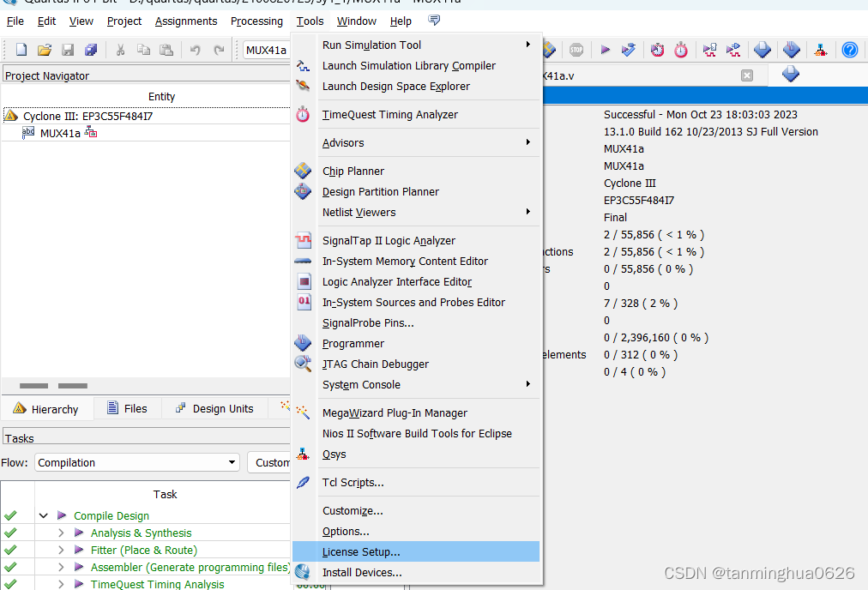Viewport: 868px width, 590px height.
Task: Close the MUX41a.v document tab
Action: click(747, 75)
